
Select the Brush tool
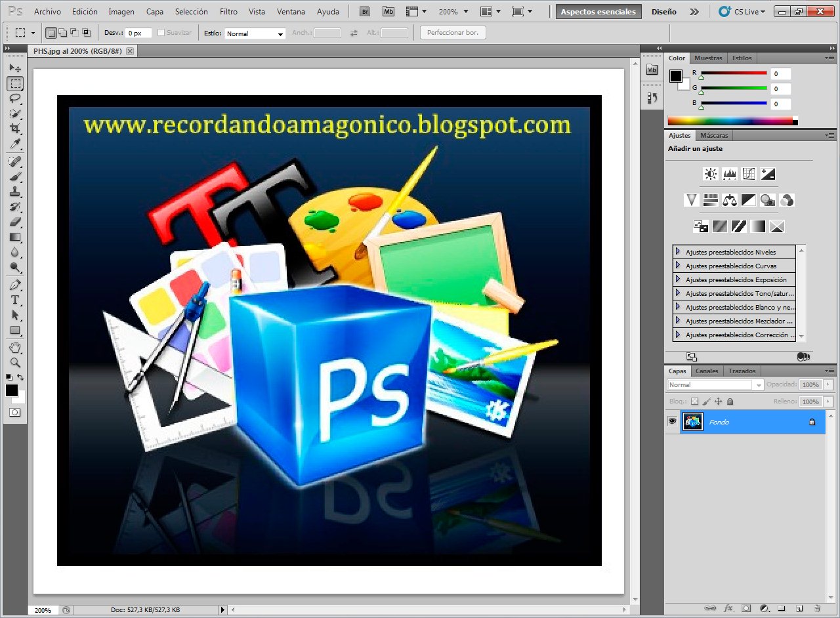click(x=15, y=176)
